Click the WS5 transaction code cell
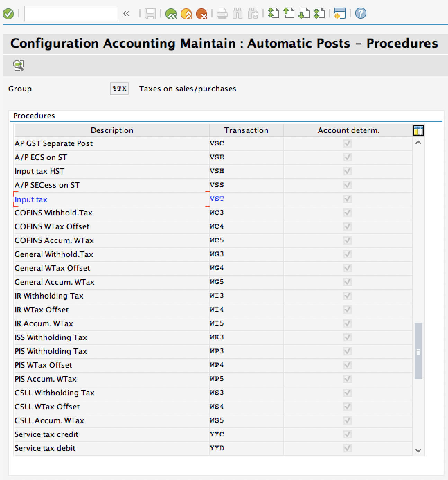 click(247, 420)
